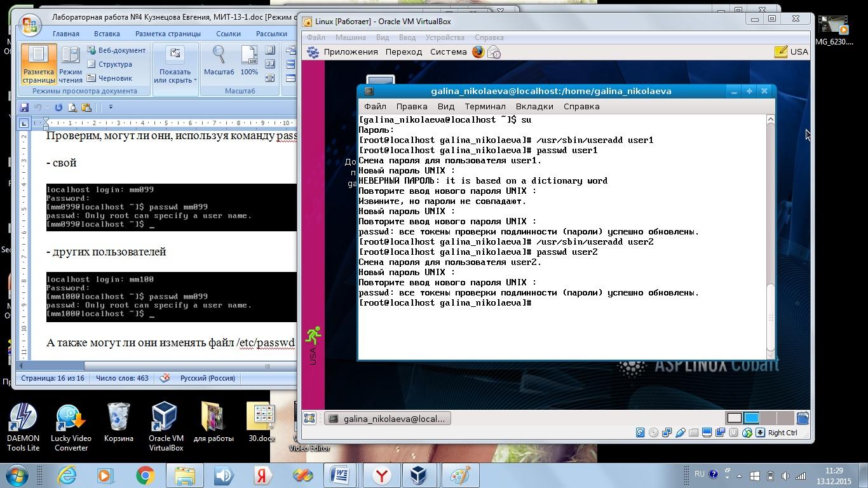868x488 pixels.
Task: Click Число слов: 463 in status bar
Action: point(122,378)
